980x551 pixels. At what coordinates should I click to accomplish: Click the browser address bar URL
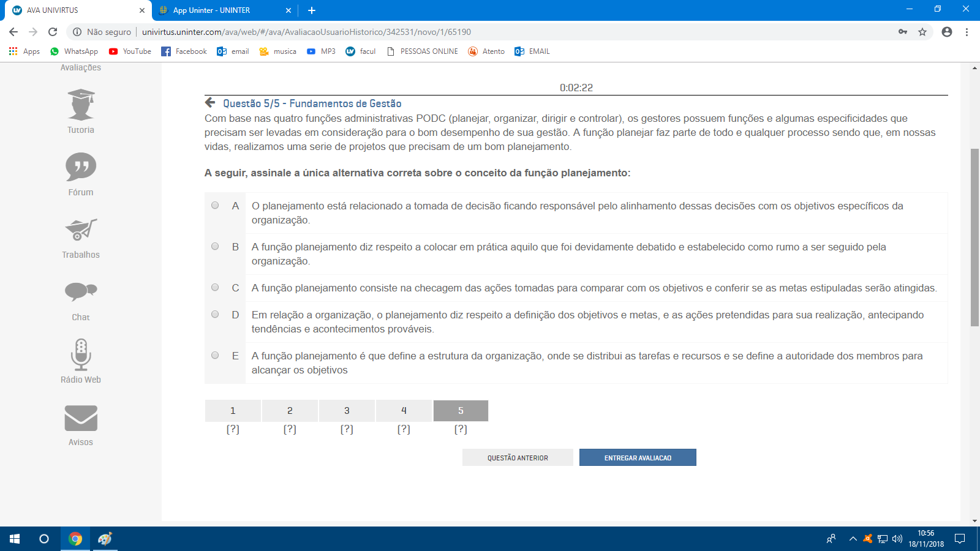(x=306, y=32)
